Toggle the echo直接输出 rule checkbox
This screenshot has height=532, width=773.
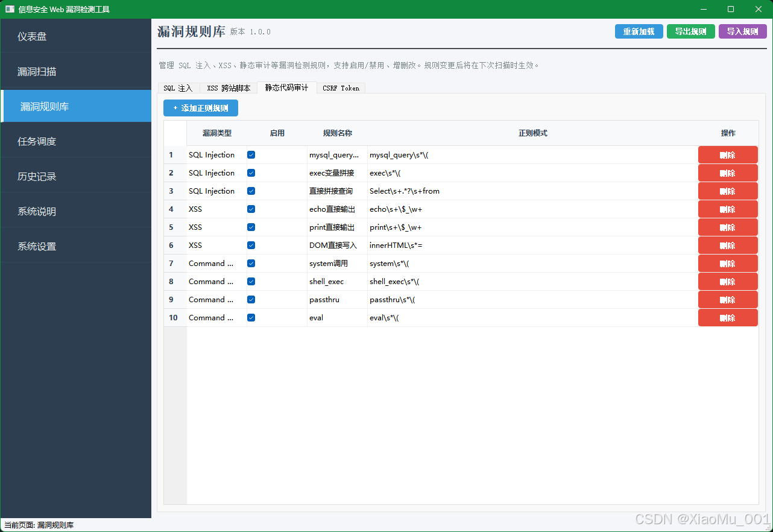coord(251,209)
